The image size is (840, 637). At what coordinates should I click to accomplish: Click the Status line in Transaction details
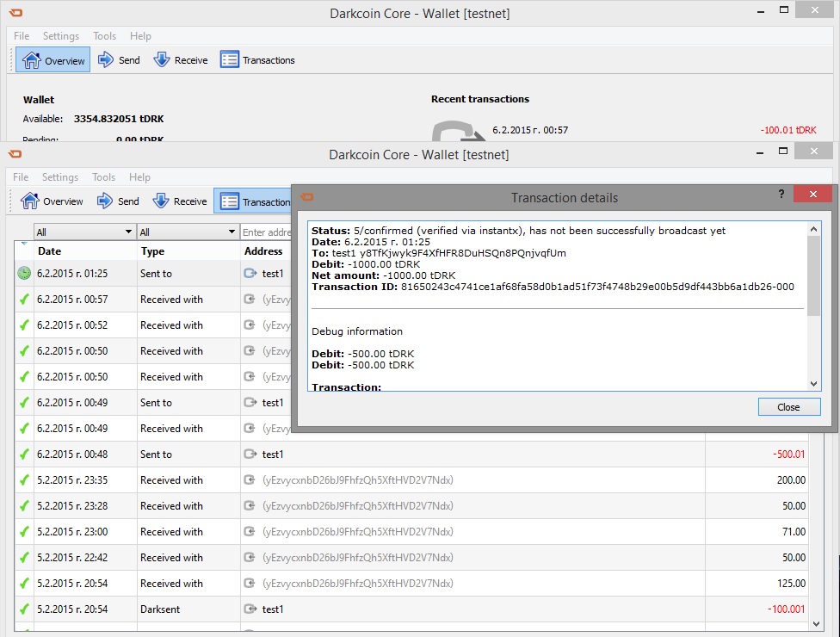(x=519, y=231)
